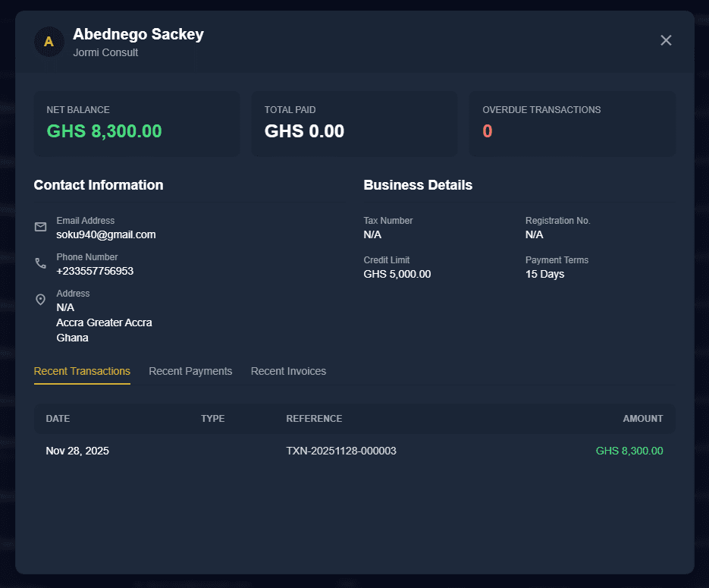Image resolution: width=709 pixels, height=588 pixels.
Task: Click the location pin icon beside Address
Action: (41, 300)
